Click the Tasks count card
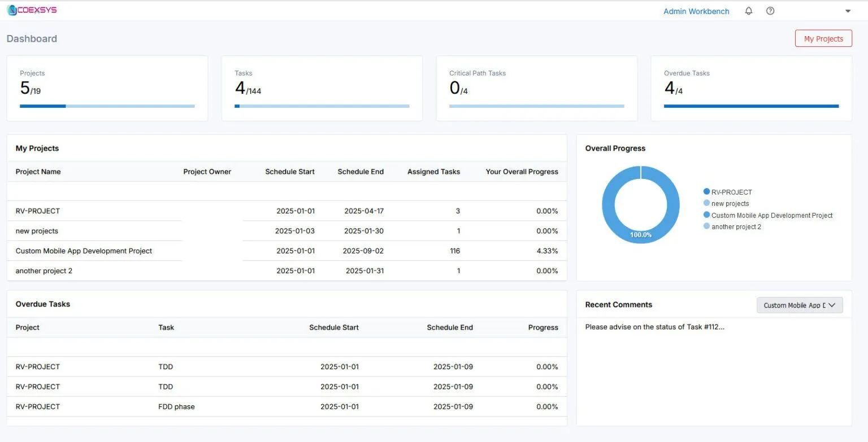The width and height of the screenshot is (868, 442). point(322,87)
